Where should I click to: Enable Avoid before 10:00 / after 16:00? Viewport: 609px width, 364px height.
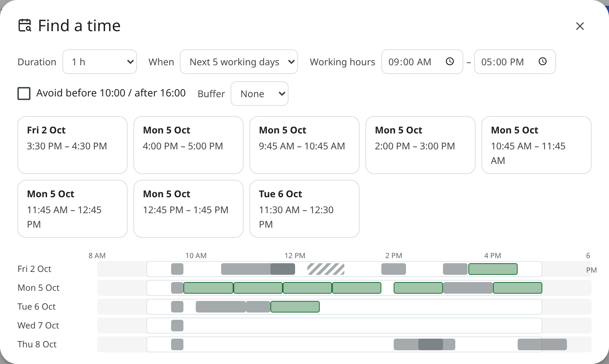tap(24, 94)
